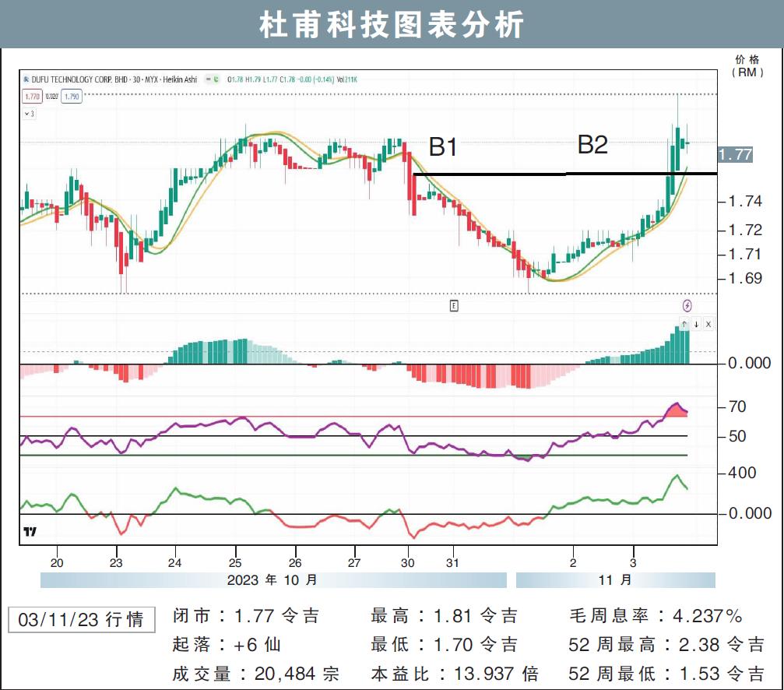Move the MACD pane down using arrow
784x690 pixels.
(697, 324)
